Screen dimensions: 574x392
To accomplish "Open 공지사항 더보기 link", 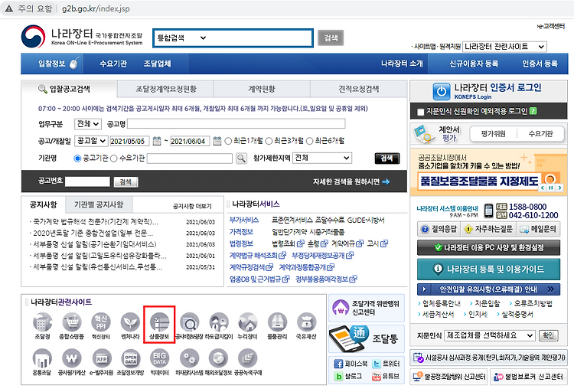I will pos(192,206).
